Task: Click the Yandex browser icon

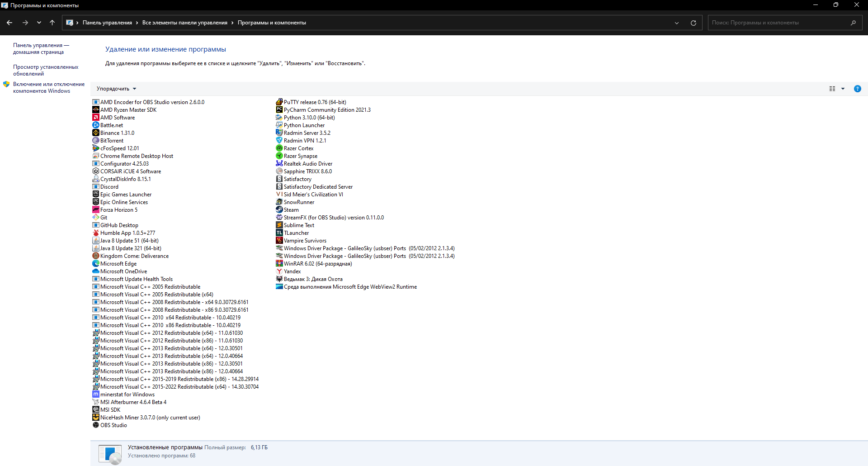Action: [x=279, y=271]
